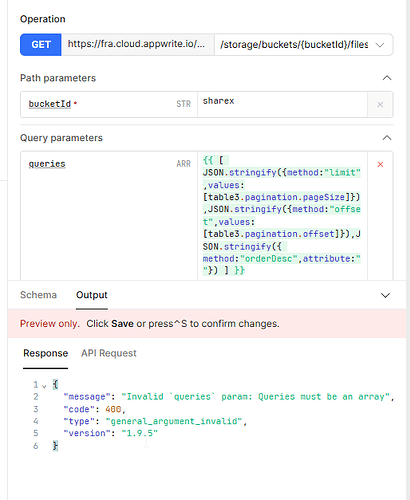Click the ARR type label for queries
This screenshot has width=410, height=500.
pyautogui.click(x=183, y=164)
